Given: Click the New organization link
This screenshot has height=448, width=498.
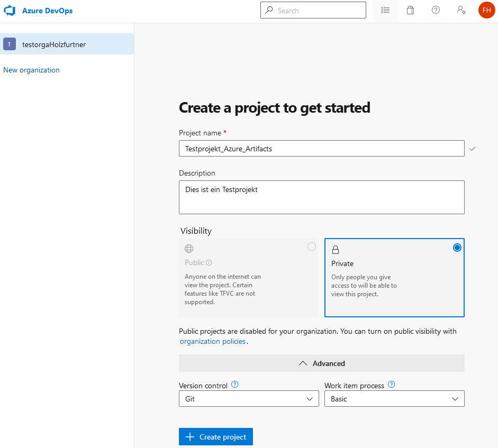Looking at the screenshot, I should click(x=31, y=70).
